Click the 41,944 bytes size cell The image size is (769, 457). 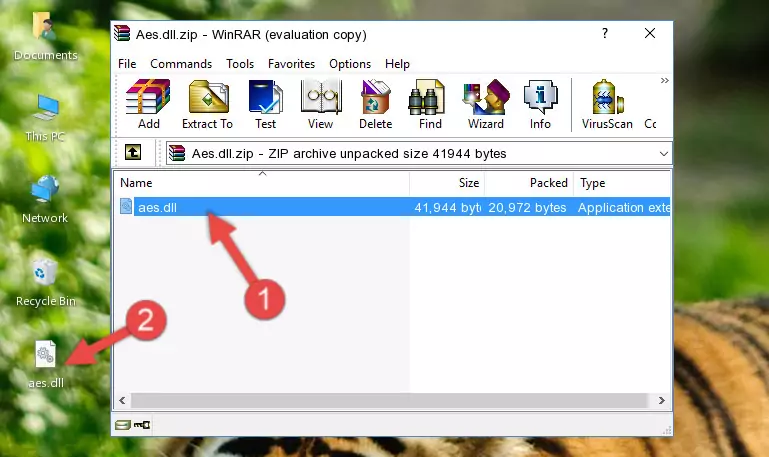[x=447, y=207]
